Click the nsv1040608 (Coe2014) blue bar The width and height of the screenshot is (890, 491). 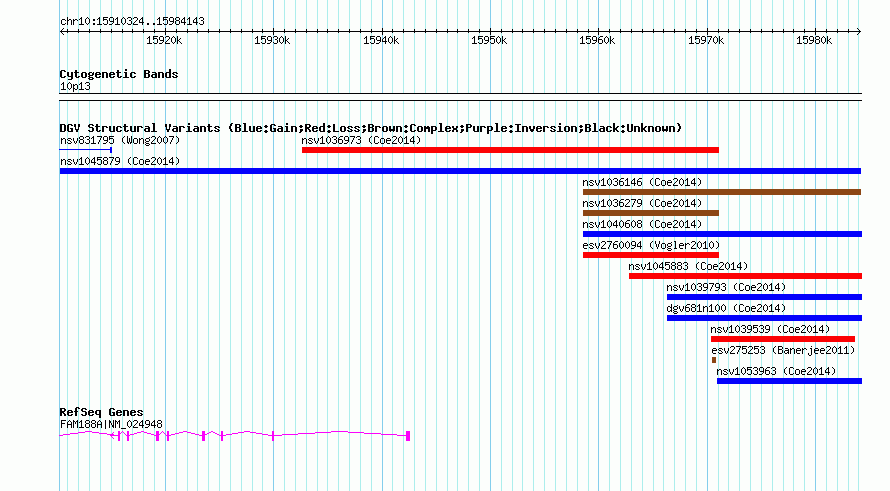[x=723, y=234]
